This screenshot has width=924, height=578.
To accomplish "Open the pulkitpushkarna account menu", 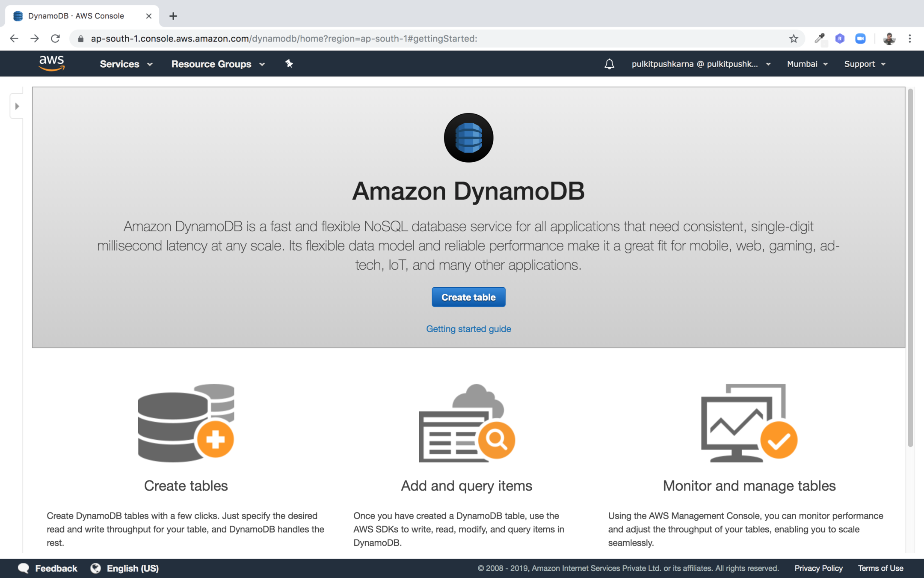I will (701, 64).
